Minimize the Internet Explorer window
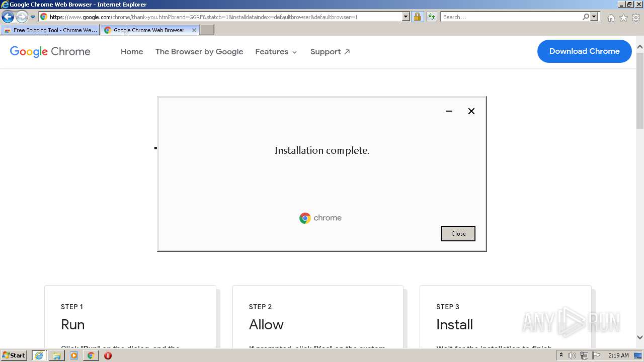This screenshot has height=362, width=644. [621, 5]
